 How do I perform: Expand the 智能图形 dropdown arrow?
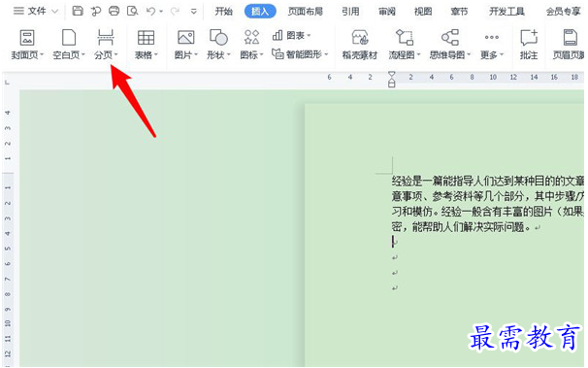(326, 54)
